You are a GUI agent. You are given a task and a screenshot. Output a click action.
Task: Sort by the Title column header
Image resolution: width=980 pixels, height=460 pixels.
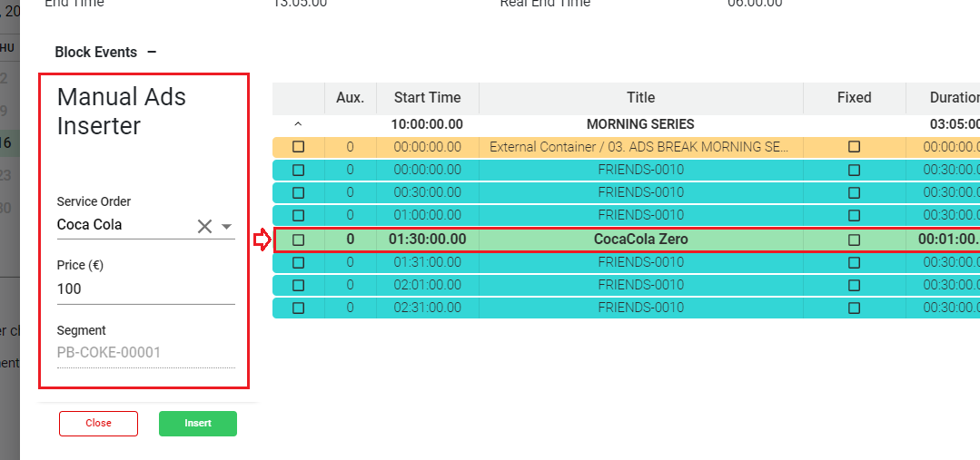(640, 98)
